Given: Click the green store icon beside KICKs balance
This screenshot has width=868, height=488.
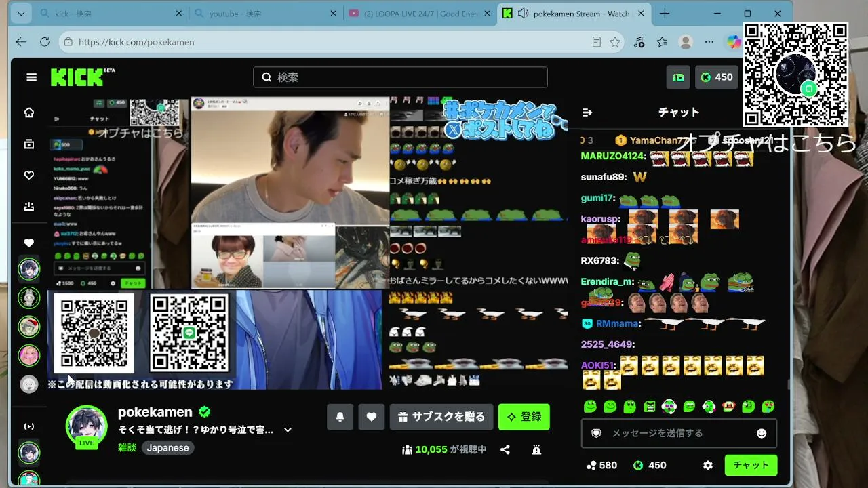Looking at the screenshot, I should (678, 77).
